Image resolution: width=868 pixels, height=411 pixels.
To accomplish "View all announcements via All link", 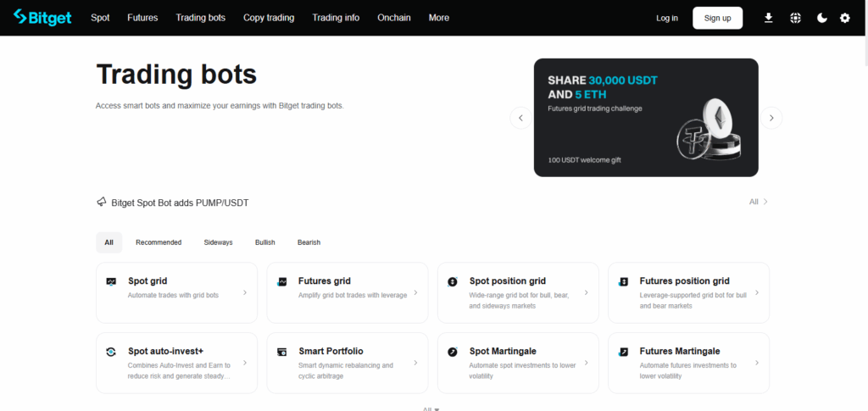I will pos(759,202).
